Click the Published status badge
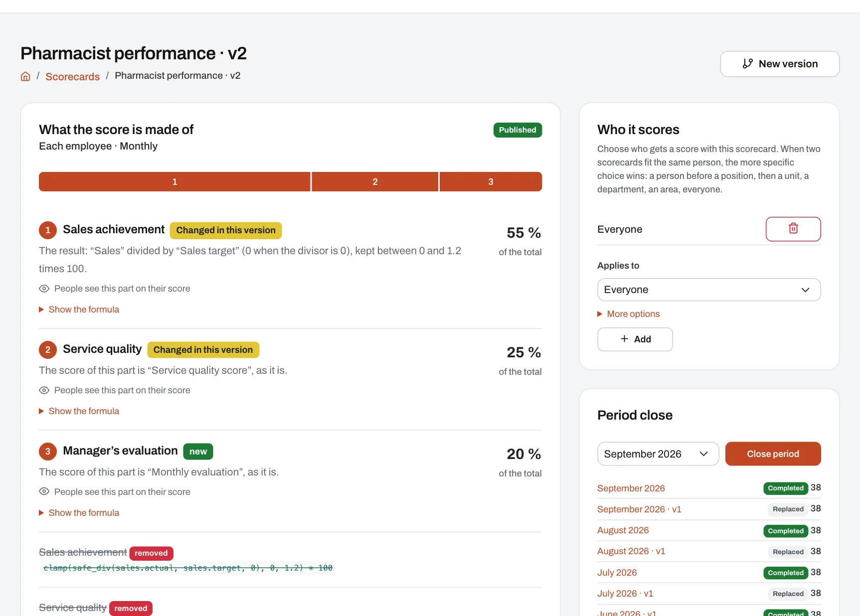Image resolution: width=860 pixels, height=616 pixels. [517, 130]
